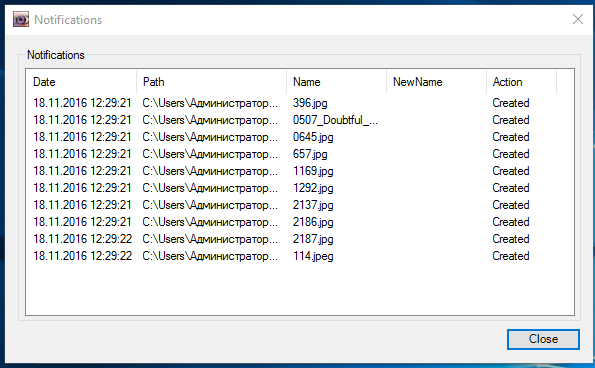Close the Notifications window with X
Screen dimensions: 595x368
point(578,19)
